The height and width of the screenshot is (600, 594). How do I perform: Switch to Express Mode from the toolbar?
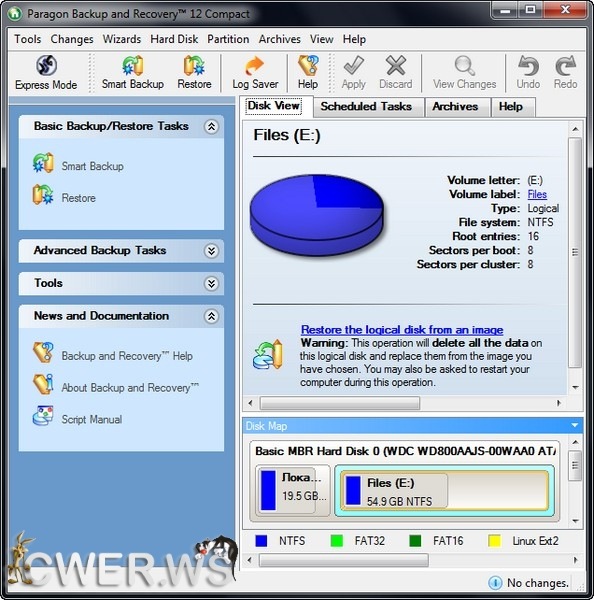(46, 73)
